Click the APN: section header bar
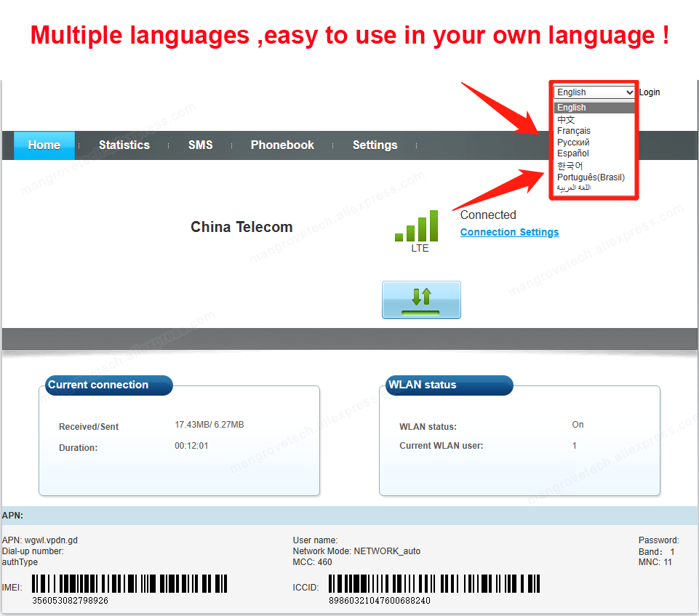699x616 pixels. 349,515
